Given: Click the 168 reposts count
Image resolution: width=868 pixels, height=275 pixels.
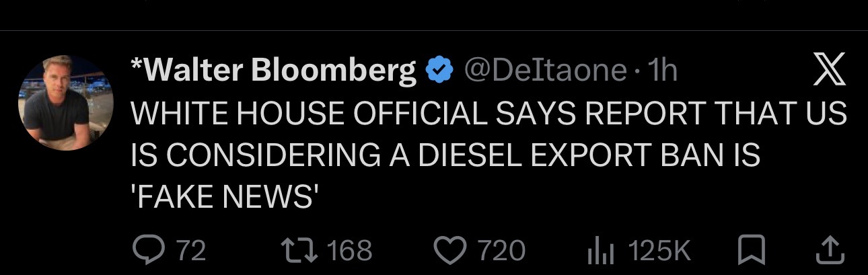Looking at the screenshot, I should (349, 251).
